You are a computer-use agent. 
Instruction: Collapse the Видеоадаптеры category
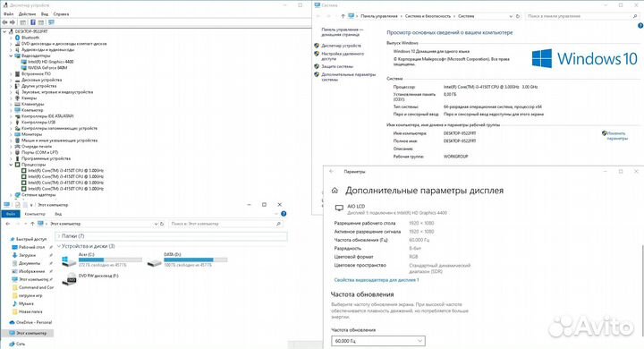[x=11, y=55]
